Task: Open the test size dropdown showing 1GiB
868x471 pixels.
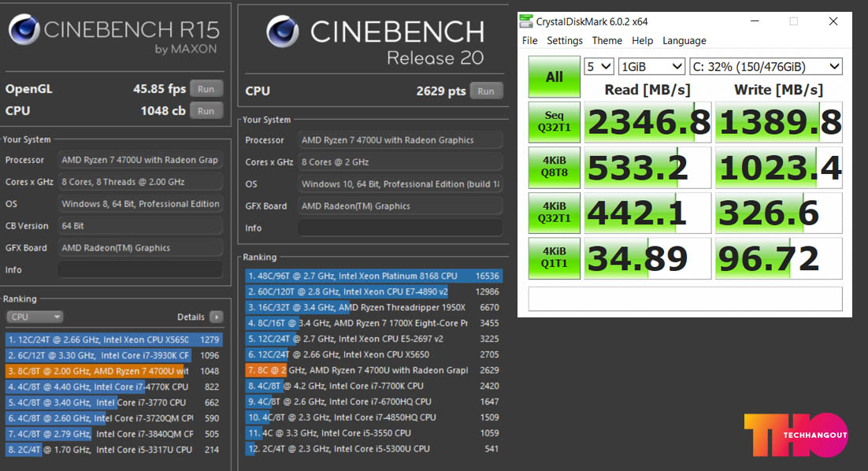Action: click(651, 67)
